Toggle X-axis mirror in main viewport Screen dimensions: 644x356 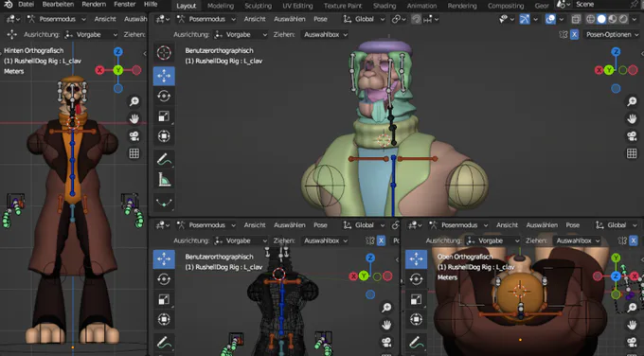click(574, 34)
